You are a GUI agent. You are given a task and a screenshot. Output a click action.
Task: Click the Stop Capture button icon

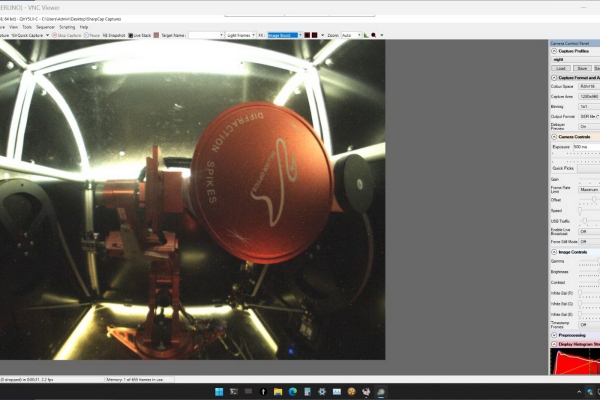54,35
